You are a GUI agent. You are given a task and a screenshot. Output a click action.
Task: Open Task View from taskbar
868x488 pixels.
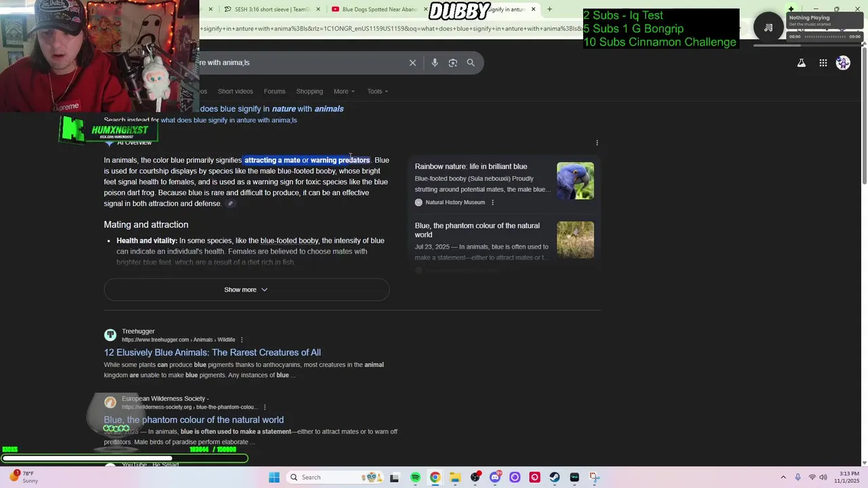coord(395,477)
